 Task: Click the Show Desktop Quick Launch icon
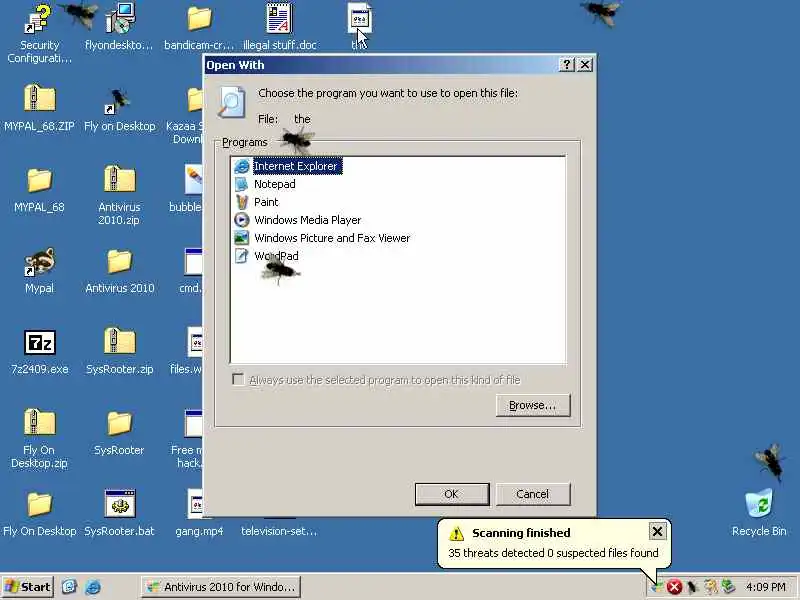point(69,587)
